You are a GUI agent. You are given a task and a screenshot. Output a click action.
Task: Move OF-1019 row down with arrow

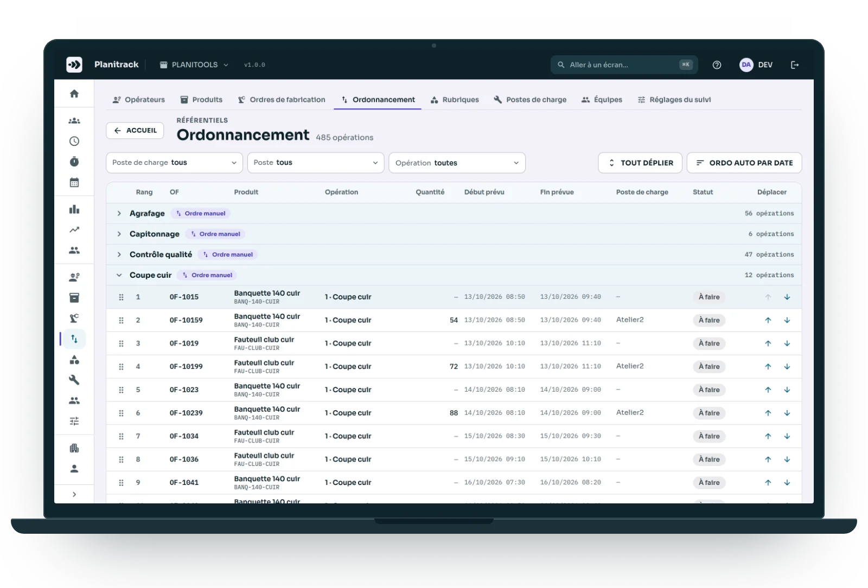(x=787, y=343)
